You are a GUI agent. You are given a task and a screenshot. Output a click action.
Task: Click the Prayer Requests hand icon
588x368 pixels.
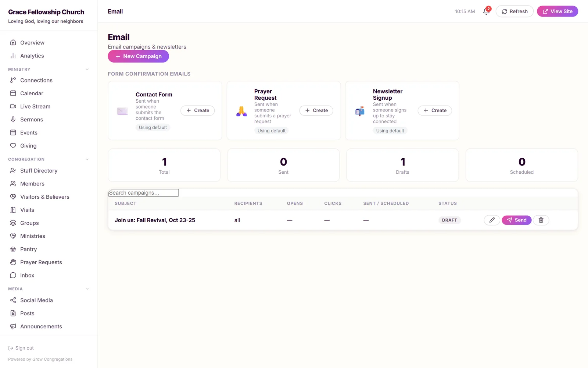(13, 262)
